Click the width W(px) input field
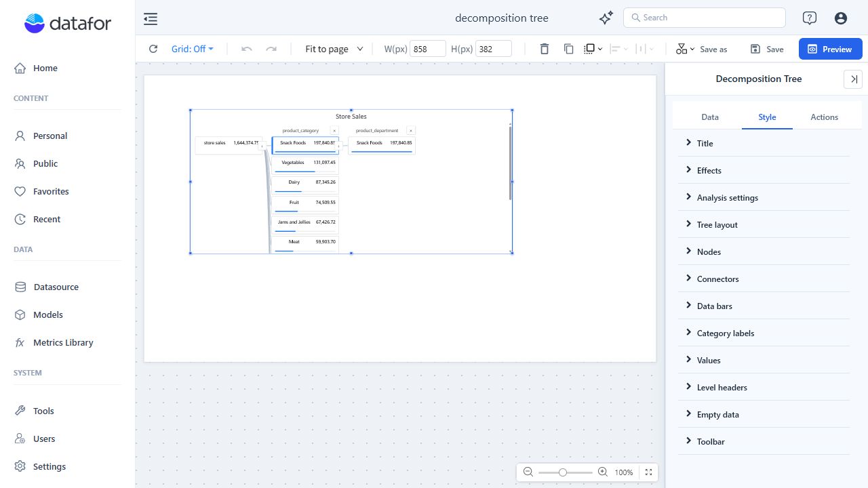 (427, 49)
